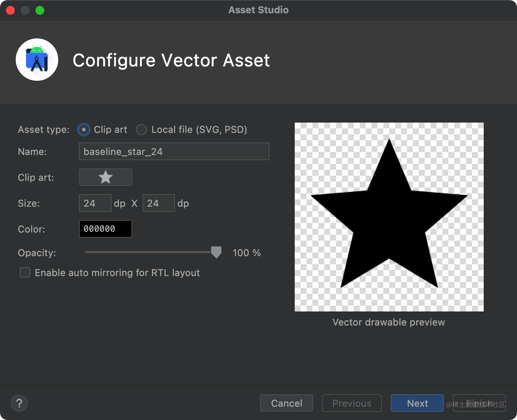The image size is (517, 420).
Task: Click the opacity slider handle
Action: click(x=216, y=252)
